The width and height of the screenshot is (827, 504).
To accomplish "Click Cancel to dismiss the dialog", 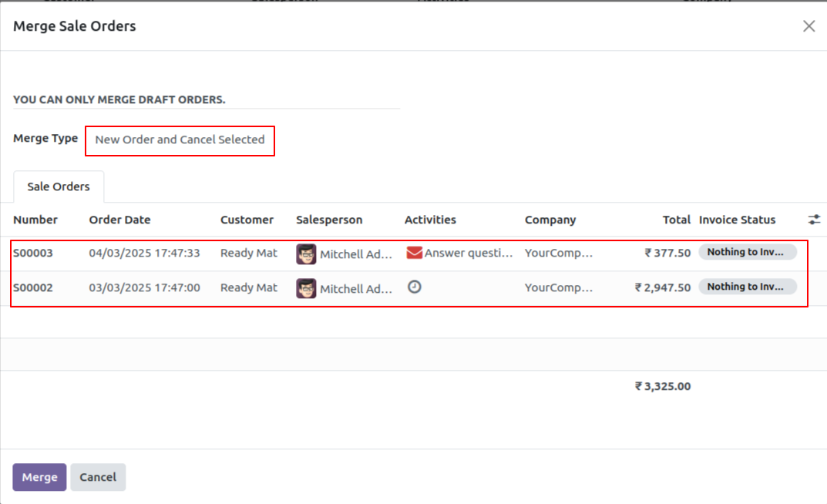I will (x=98, y=477).
